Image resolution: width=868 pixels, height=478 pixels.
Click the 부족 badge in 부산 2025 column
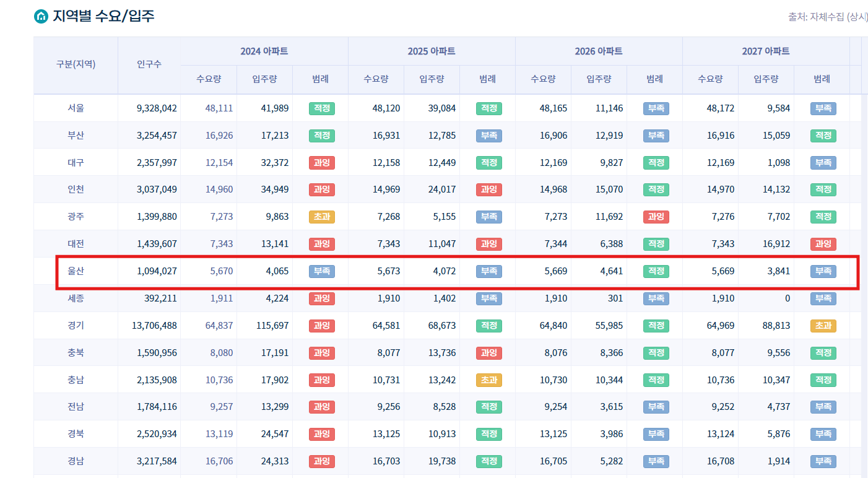point(489,136)
